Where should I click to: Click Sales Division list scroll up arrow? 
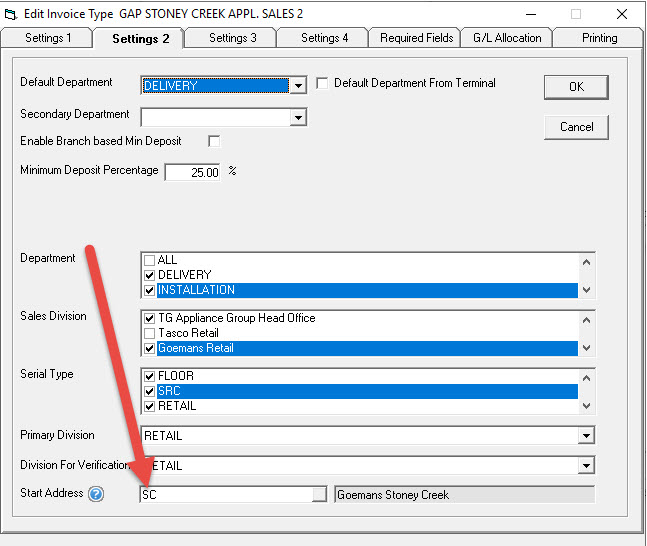[586, 320]
